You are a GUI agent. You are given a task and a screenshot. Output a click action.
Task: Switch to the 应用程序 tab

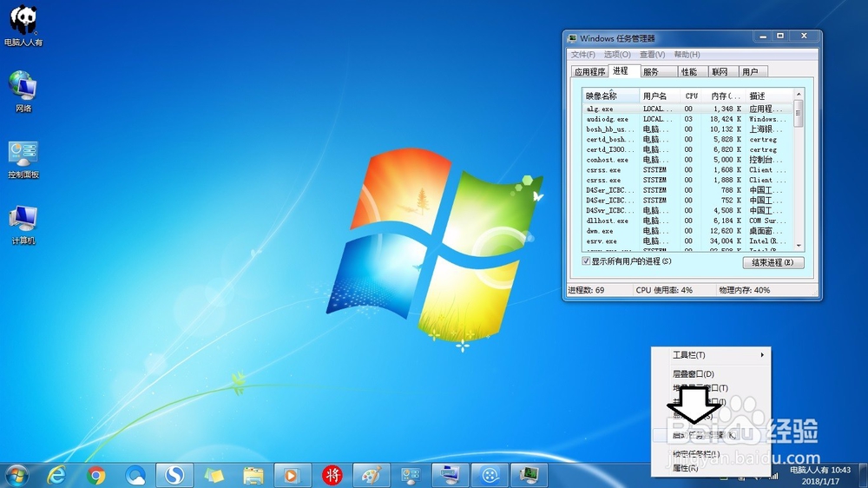tap(589, 71)
